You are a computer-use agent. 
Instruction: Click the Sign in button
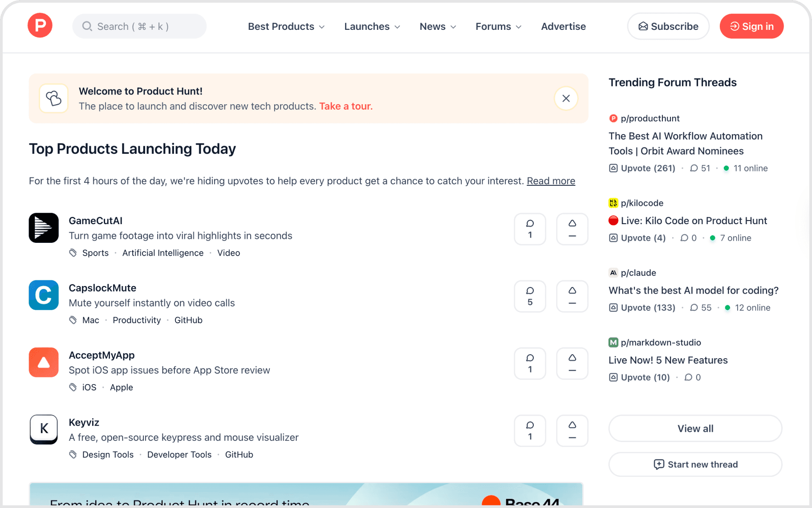tap(751, 26)
